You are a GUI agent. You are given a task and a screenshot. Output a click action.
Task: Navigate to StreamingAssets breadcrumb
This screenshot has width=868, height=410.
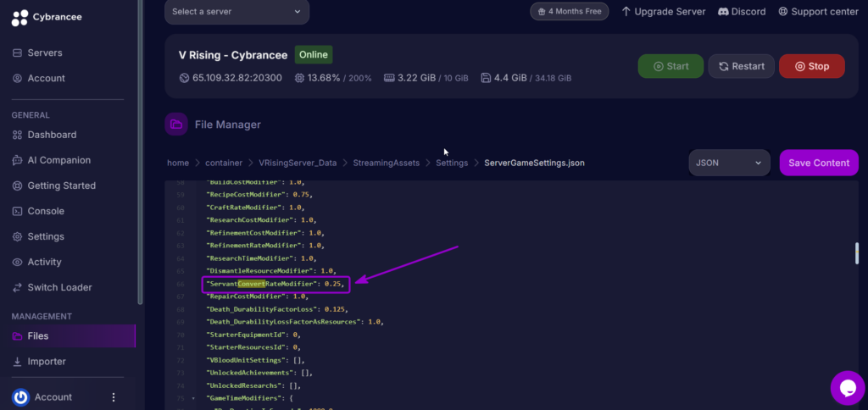tap(387, 163)
